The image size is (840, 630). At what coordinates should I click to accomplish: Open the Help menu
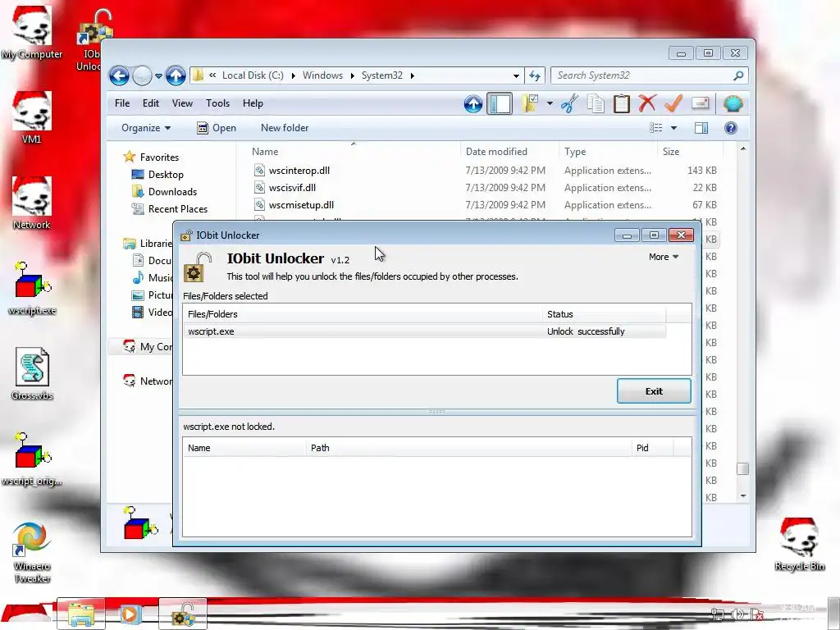pyautogui.click(x=253, y=103)
